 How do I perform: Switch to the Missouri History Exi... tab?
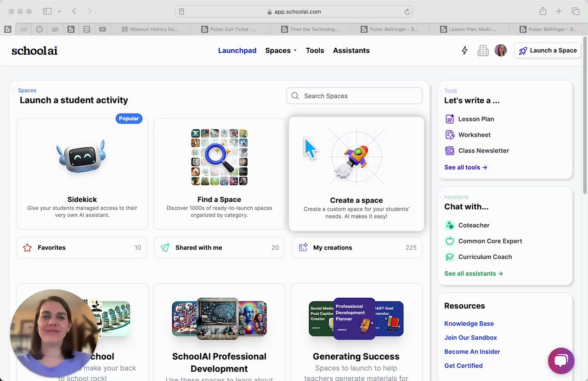coord(150,29)
